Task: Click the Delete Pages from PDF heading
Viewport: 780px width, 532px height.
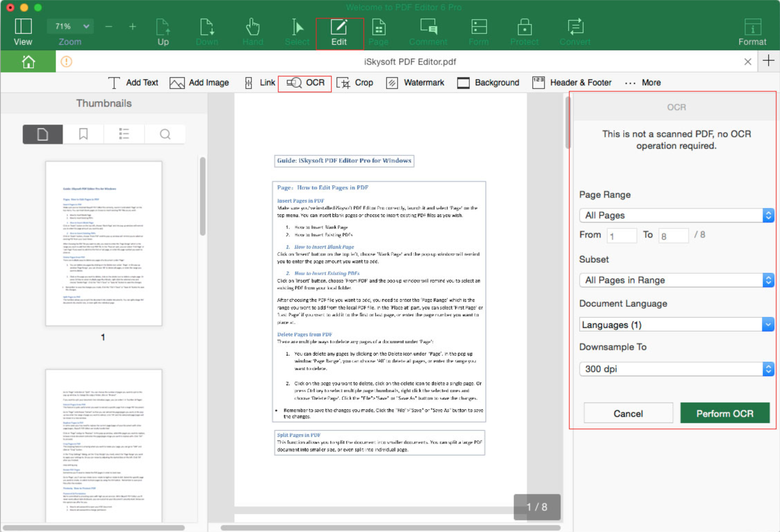Action: (x=304, y=334)
